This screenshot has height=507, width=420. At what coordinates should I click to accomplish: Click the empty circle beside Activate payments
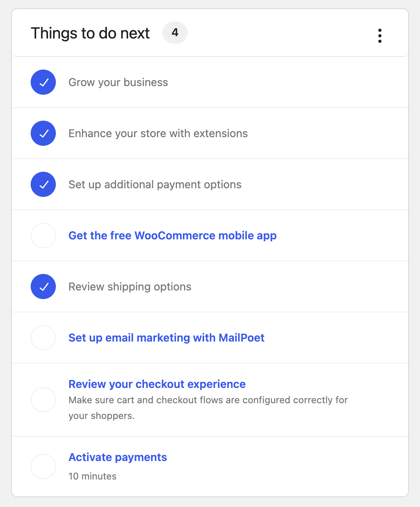coord(43,466)
